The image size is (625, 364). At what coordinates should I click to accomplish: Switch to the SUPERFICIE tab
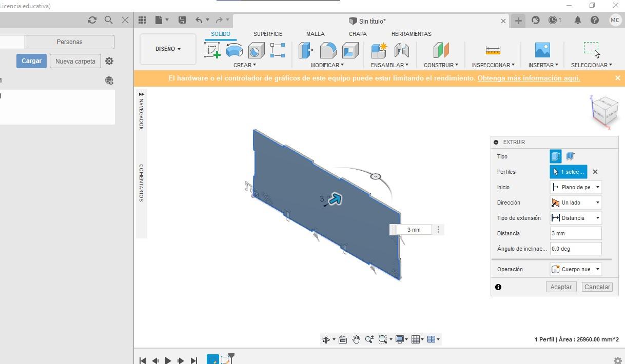coord(267,34)
